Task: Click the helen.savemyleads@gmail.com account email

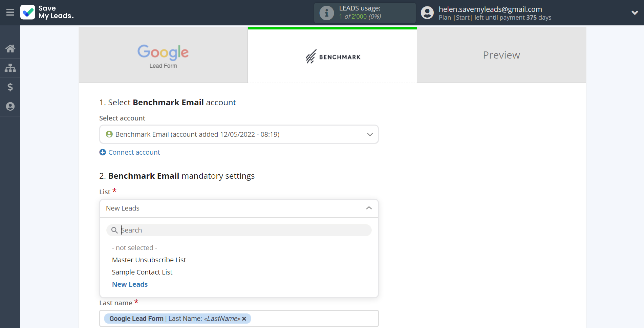Action: [490, 9]
